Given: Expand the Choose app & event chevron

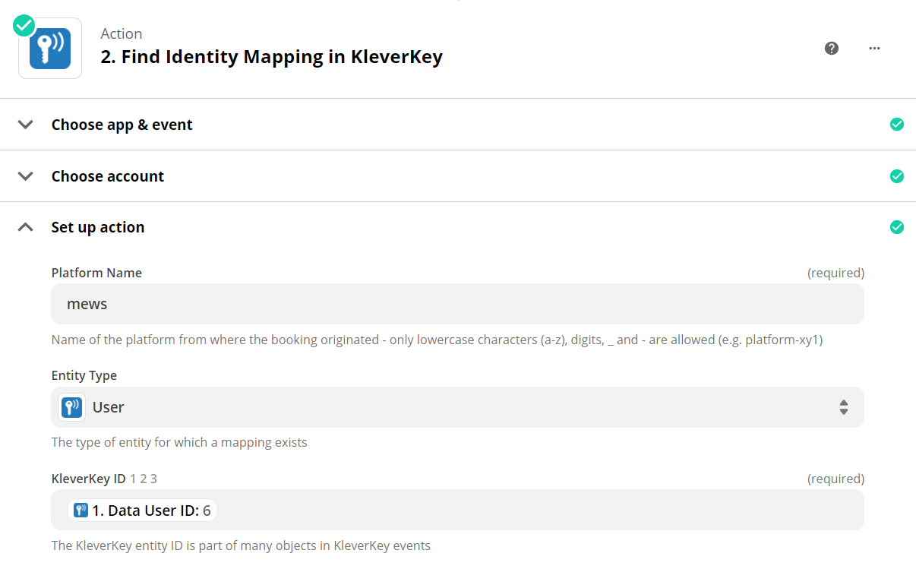Looking at the screenshot, I should 26,125.
